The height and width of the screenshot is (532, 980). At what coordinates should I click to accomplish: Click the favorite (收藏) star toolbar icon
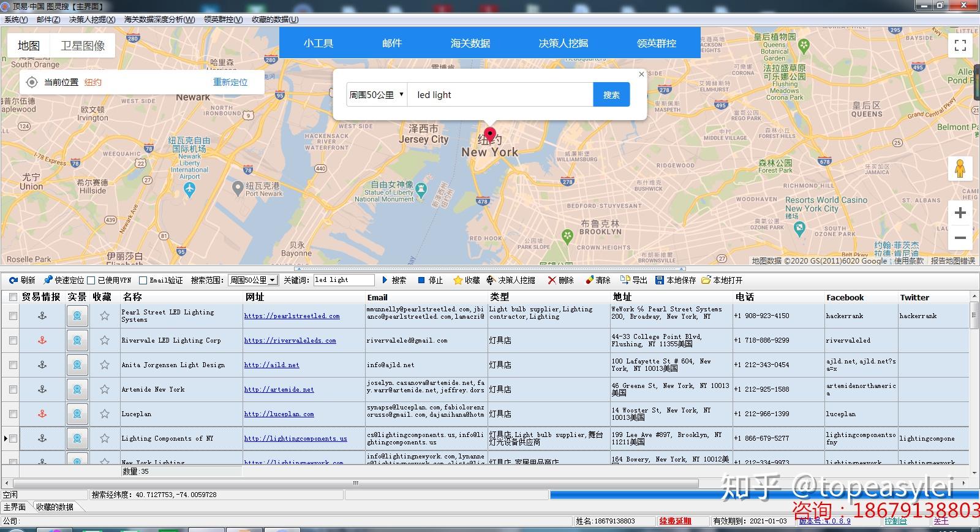pyautogui.click(x=458, y=280)
